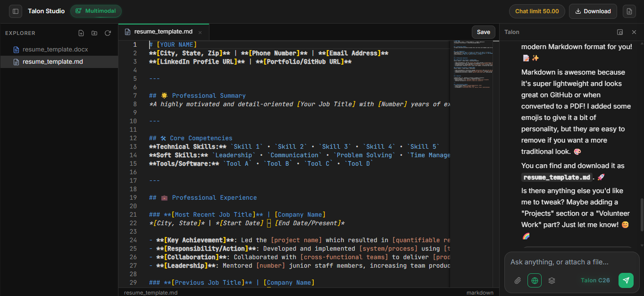The width and height of the screenshot is (644, 296).
Task: Focus the Ask anything chat input
Action: pos(571,262)
